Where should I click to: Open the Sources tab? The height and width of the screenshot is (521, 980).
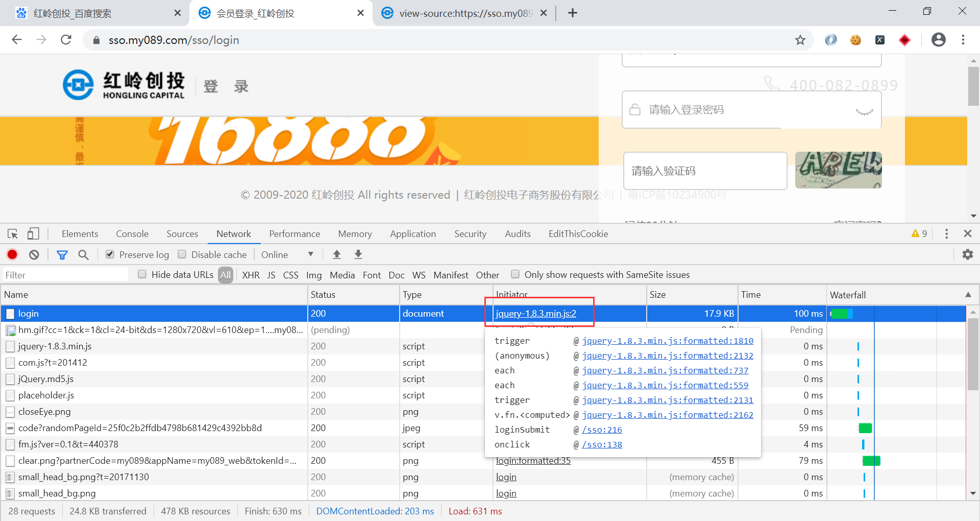pos(182,234)
